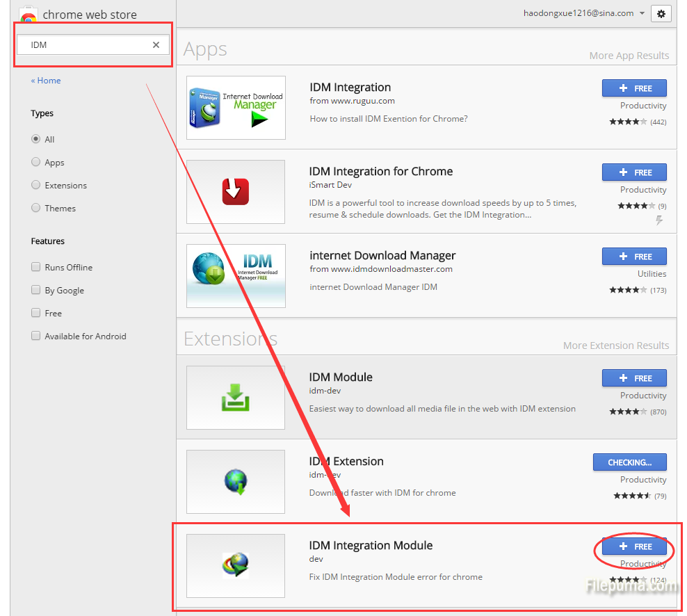
Task: Open the Internet Download Manager app thumbnail
Action: (x=236, y=108)
